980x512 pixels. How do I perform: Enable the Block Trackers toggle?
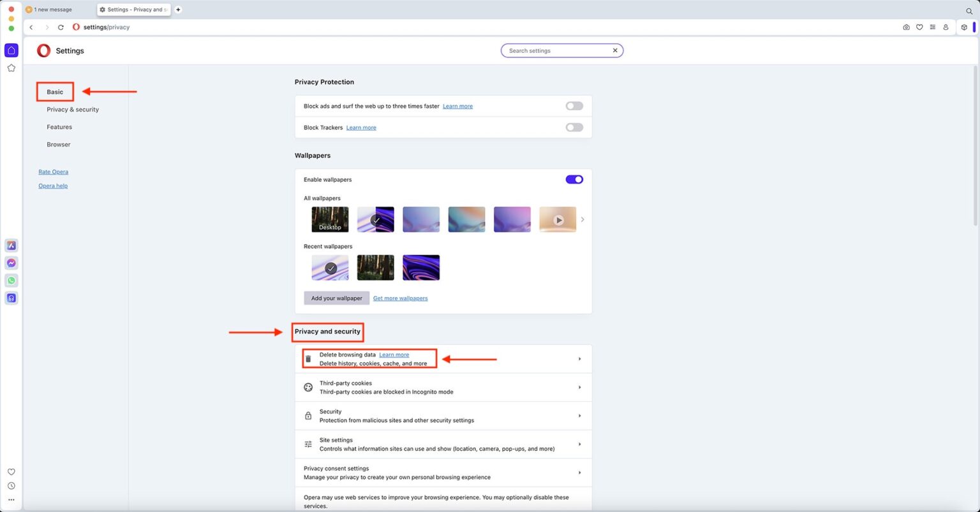pyautogui.click(x=574, y=127)
